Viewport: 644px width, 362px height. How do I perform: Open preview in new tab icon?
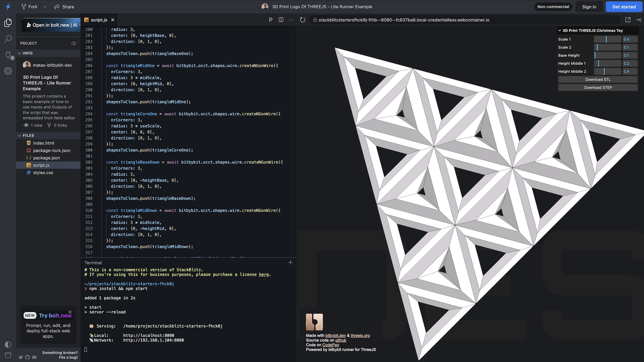[628, 20]
